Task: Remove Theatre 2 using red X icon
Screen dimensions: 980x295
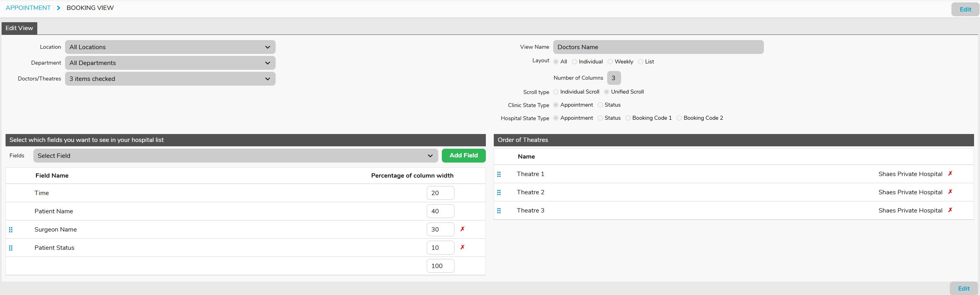Action: click(x=950, y=192)
